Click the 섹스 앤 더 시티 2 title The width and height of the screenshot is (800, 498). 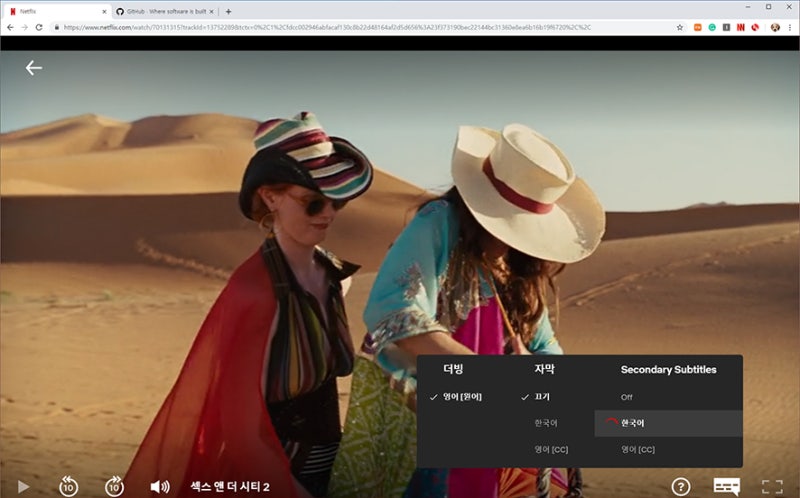pyautogui.click(x=230, y=486)
